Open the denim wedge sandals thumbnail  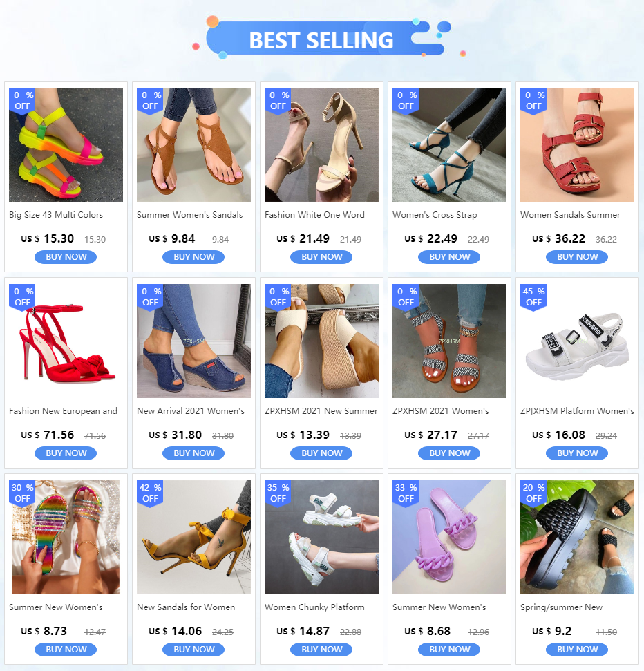[194, 341]
